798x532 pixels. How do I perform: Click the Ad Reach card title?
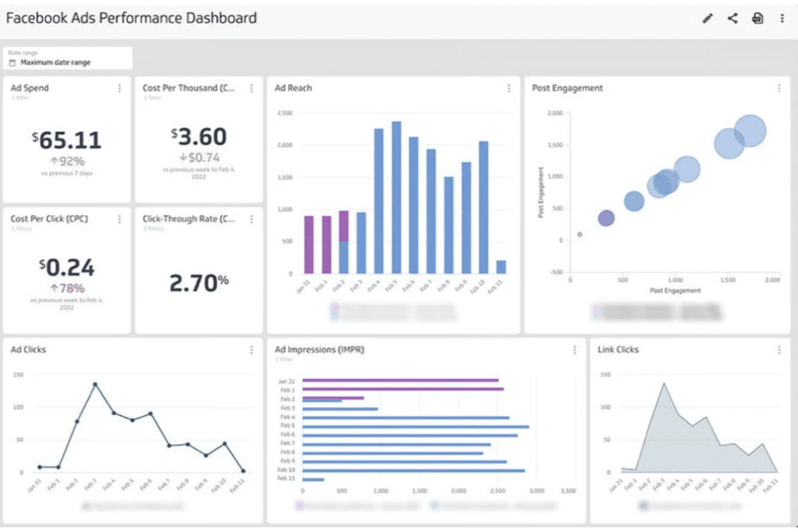pos(293,88)
